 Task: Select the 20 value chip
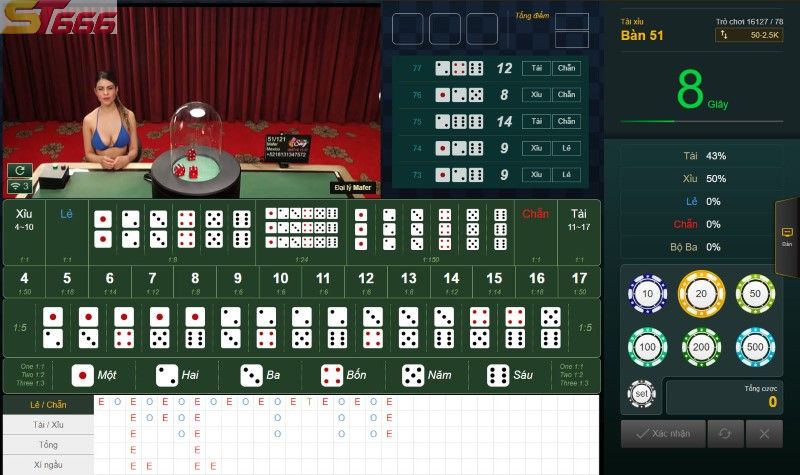702,294
